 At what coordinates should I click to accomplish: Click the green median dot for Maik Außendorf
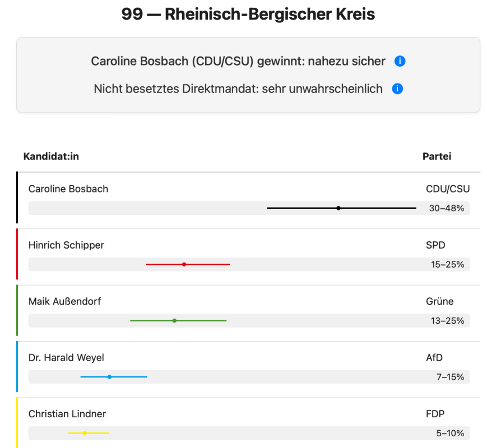(174, 320)
